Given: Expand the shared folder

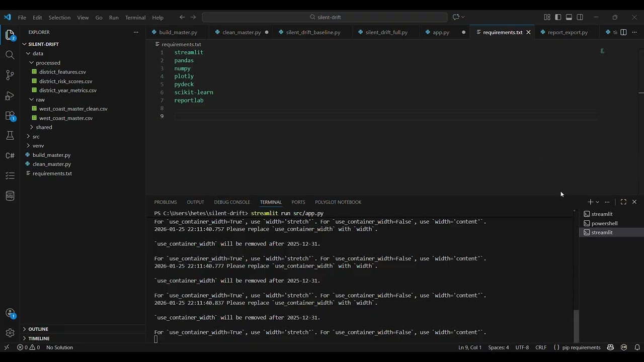Looking at the screenshot, I should (44, 127).
